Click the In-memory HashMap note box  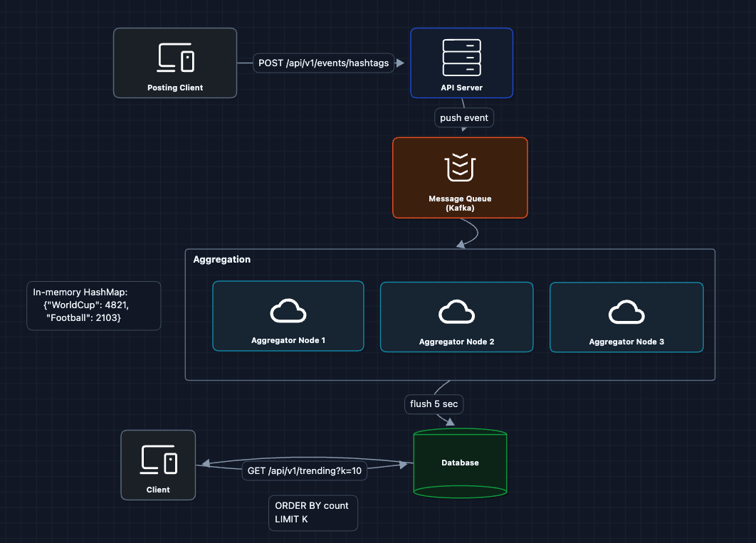pos(93,305)
